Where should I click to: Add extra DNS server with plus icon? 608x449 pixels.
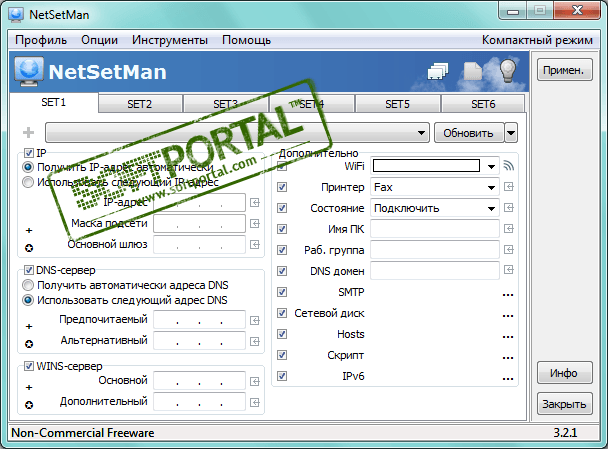click(x=29, y=326)
